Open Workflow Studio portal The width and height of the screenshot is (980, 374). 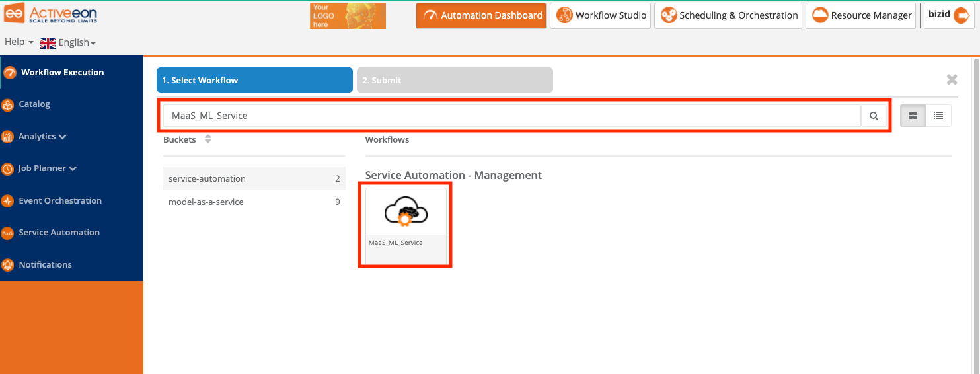coord(601,15)
